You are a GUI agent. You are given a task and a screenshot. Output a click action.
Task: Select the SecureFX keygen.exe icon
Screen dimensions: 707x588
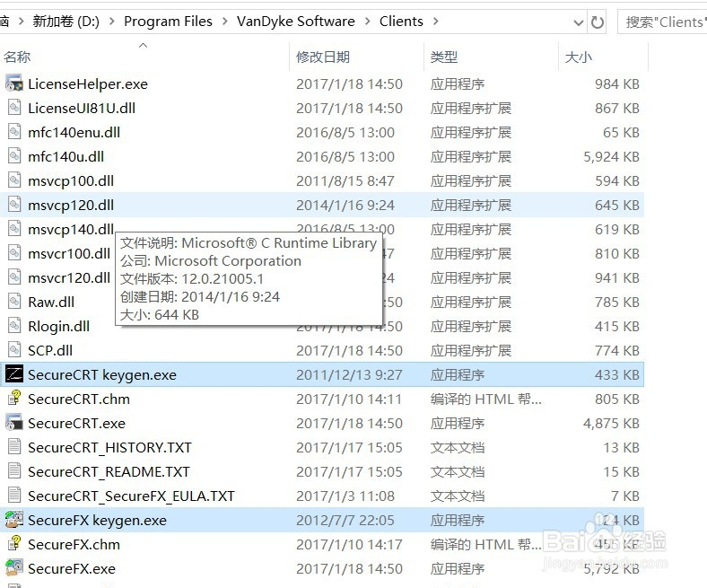[x=14, y=520]
